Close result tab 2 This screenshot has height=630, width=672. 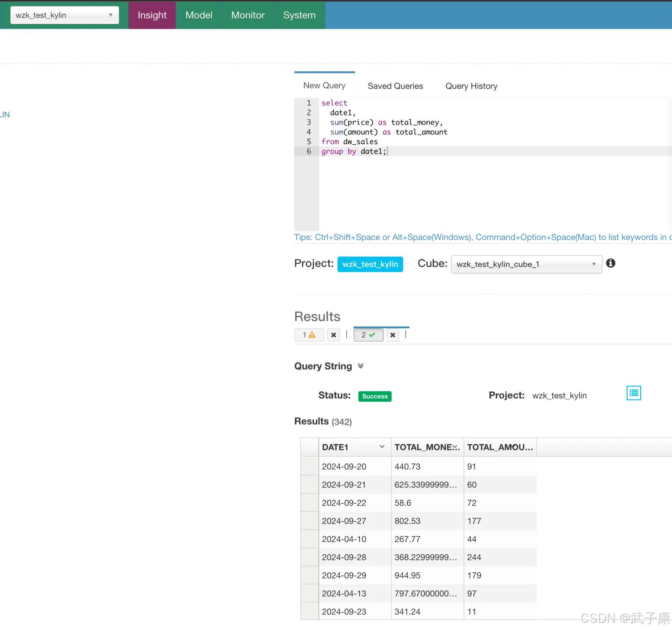[393, 335]
